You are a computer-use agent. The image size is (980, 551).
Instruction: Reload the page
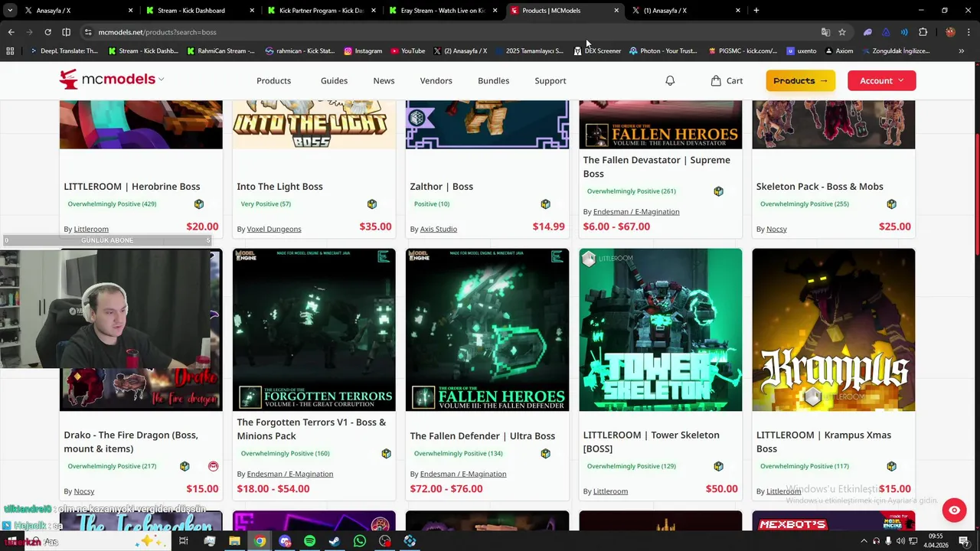click(x=47, y=32)
